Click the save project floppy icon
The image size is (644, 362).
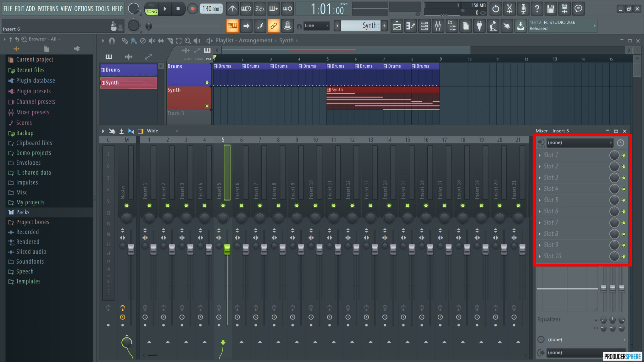[551, 8]
